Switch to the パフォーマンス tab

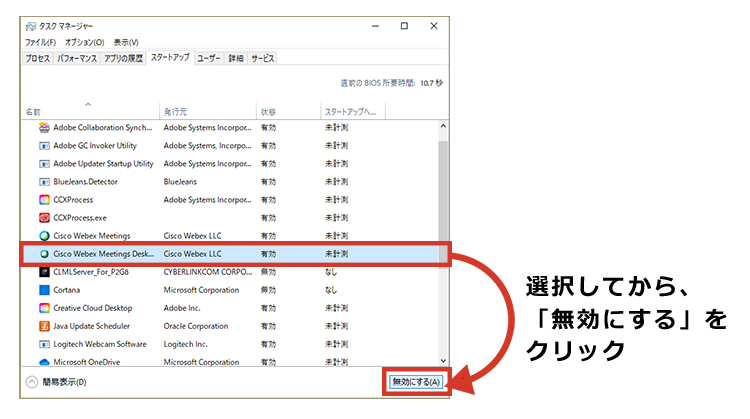77,58
